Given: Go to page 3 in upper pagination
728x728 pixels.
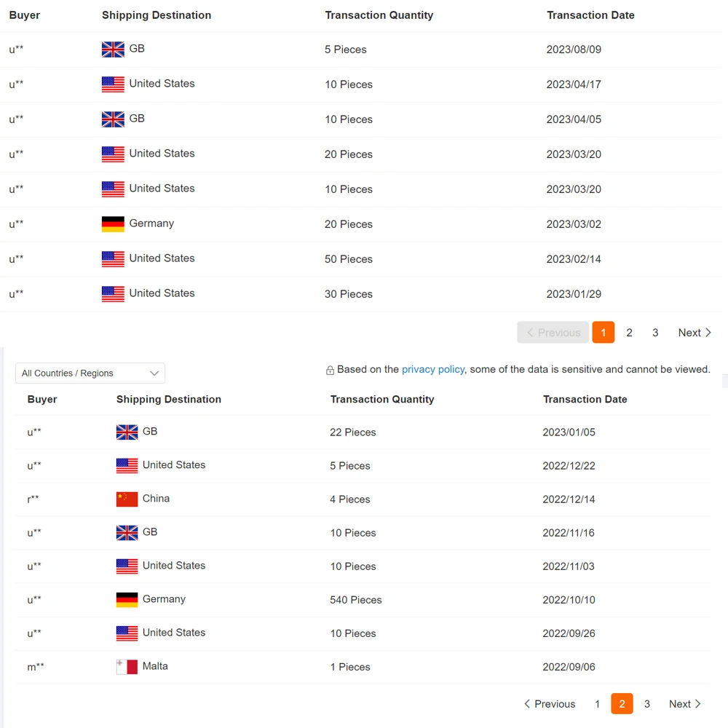Looking at the screenshot, I should [x=655, y=333].
